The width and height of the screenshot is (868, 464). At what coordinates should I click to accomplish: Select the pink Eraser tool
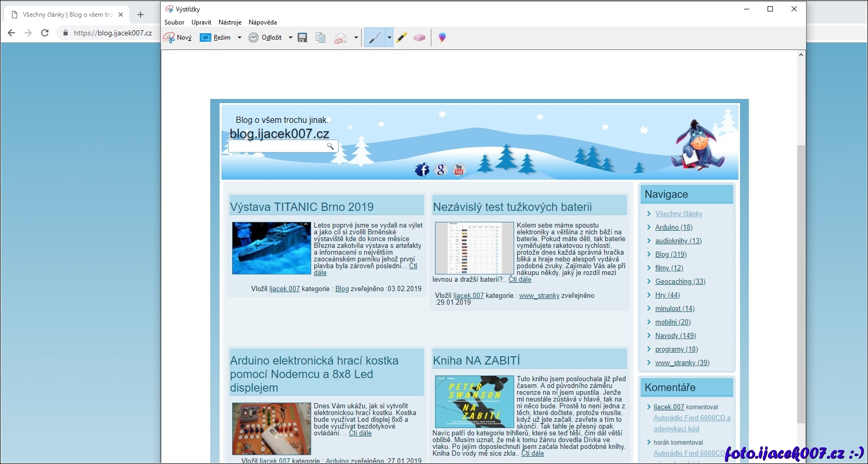[419, 37]
